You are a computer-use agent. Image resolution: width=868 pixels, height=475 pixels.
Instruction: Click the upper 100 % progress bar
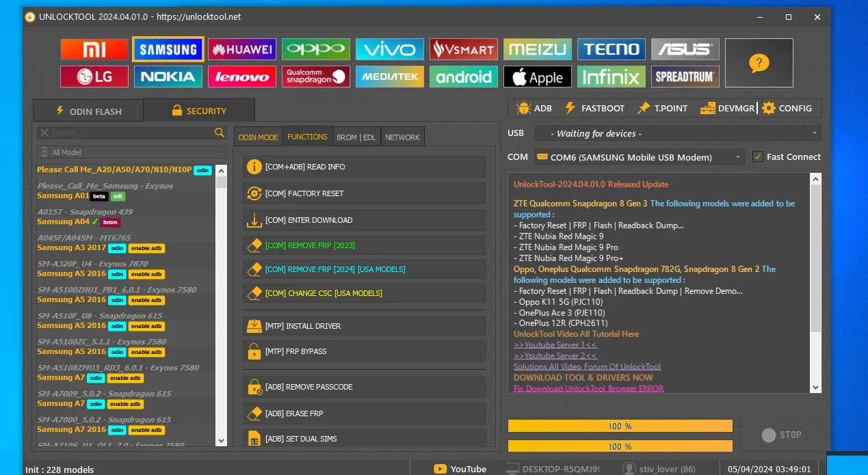point(620,426)
